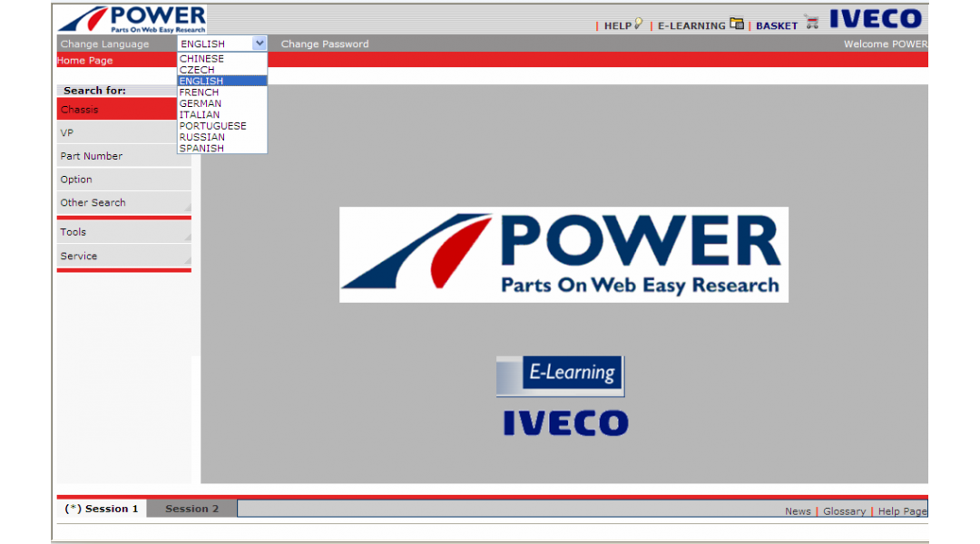Switch to Session 2 tab
Viewport: 980px width, 544px height.
[x=191, y=509]
